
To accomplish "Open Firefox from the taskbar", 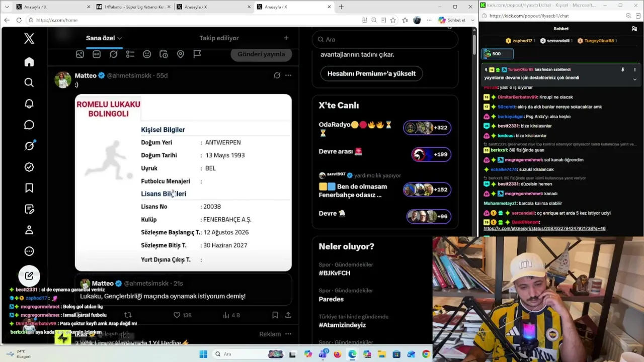I will click(337, 354).
